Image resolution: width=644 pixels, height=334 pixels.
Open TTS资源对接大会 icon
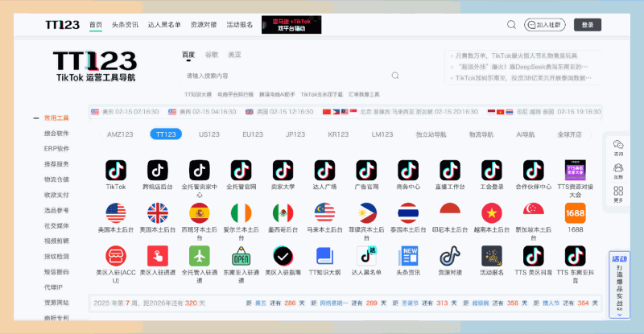pos(576,170)
